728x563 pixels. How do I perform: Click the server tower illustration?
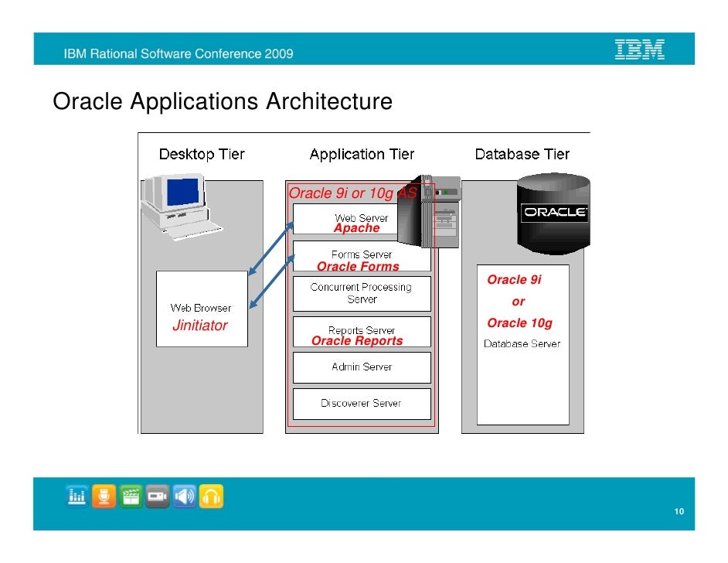coord(429,211)
